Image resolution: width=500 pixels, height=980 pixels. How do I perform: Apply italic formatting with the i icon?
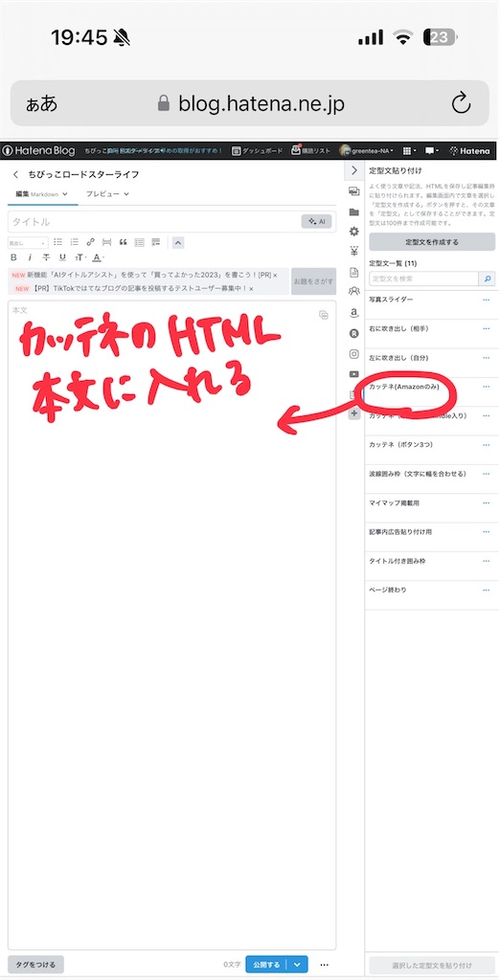point(30,257)
